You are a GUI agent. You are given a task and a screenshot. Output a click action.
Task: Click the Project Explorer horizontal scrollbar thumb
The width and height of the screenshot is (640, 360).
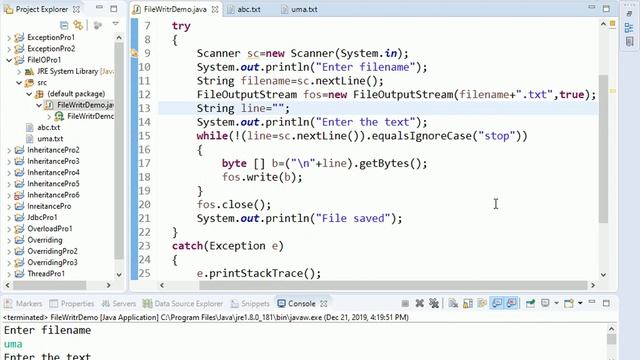(x=50, y=285)
